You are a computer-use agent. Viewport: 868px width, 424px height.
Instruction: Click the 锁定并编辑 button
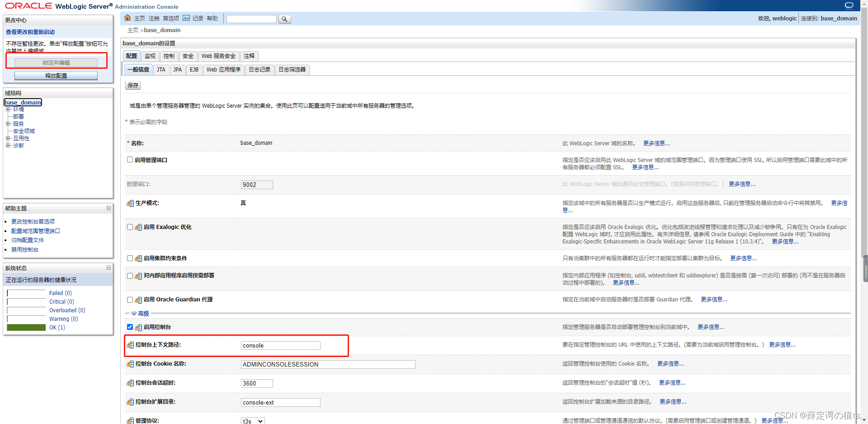coord(56,63)
